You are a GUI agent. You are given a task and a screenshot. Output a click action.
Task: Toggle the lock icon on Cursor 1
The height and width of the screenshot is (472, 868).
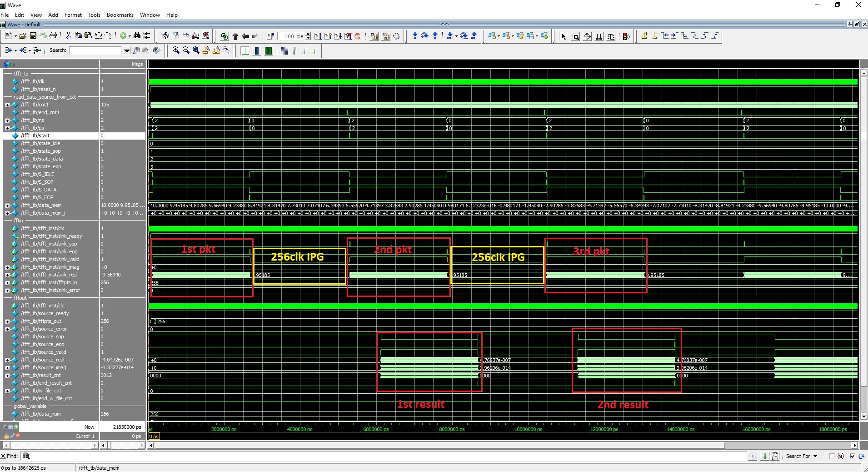[7, 436]
